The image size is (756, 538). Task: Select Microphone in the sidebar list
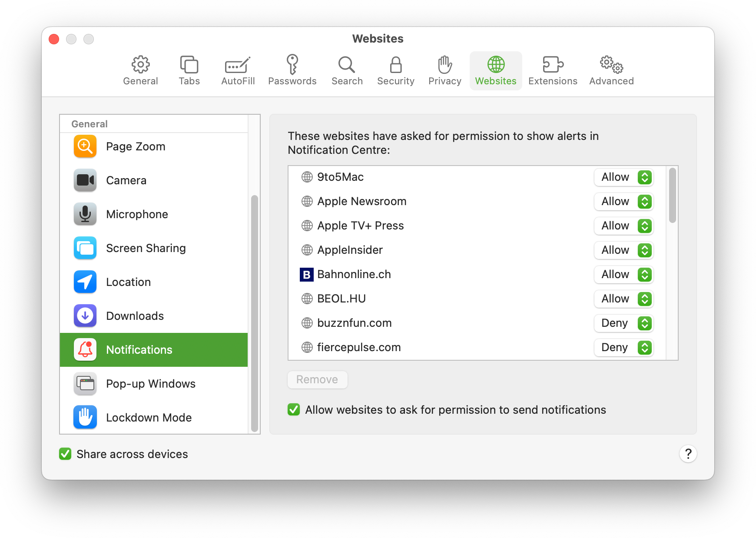tap(154, 214)
